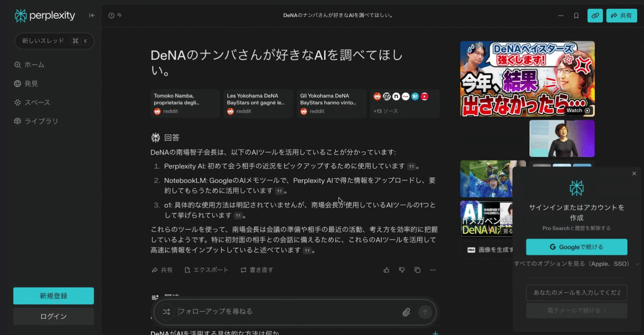The image size is (644, 335).
Task: Go to 発見 in the sidebar
Action: pos(26,84)
